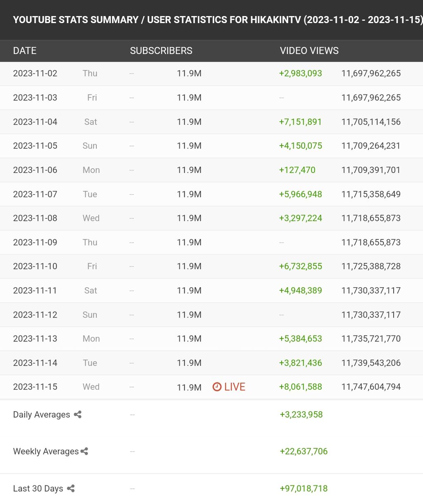Click the +8,061,588 views gain value

[300, 387]
